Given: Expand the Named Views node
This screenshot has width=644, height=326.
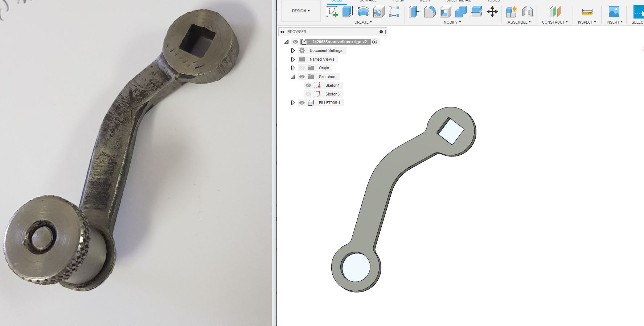Looking at the screenshot, I should point(293,59).
